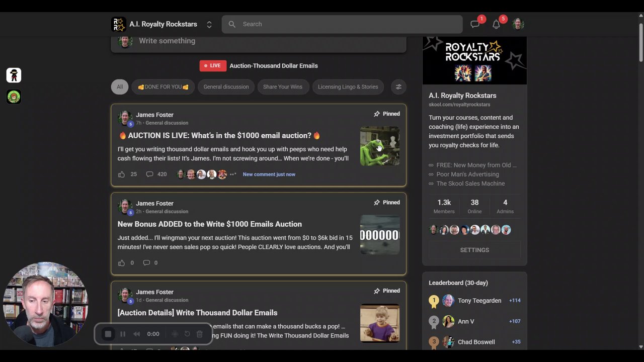The image size is (644, 362).
Task: Open the ninja community icon in sidebar
Action: 14,75
